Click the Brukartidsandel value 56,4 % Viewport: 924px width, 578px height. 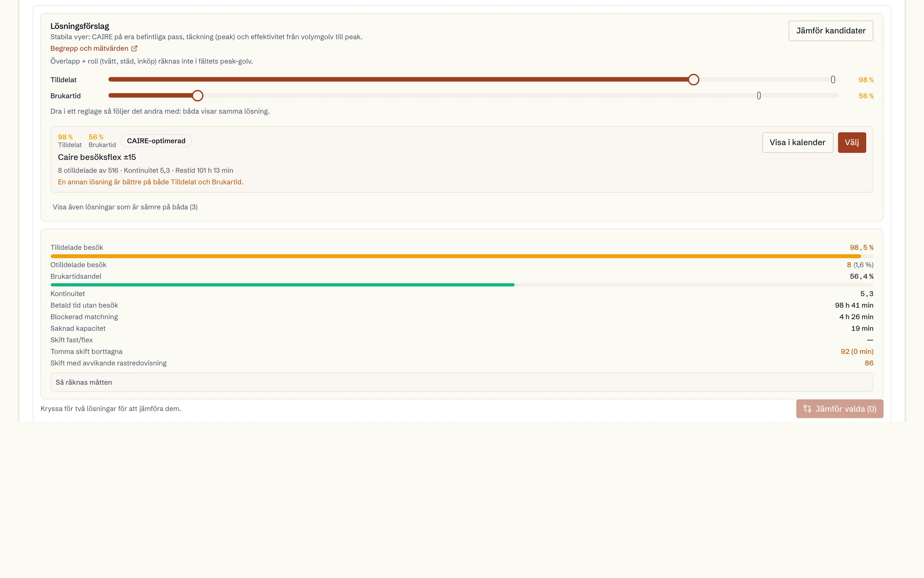tap(861, 276)
